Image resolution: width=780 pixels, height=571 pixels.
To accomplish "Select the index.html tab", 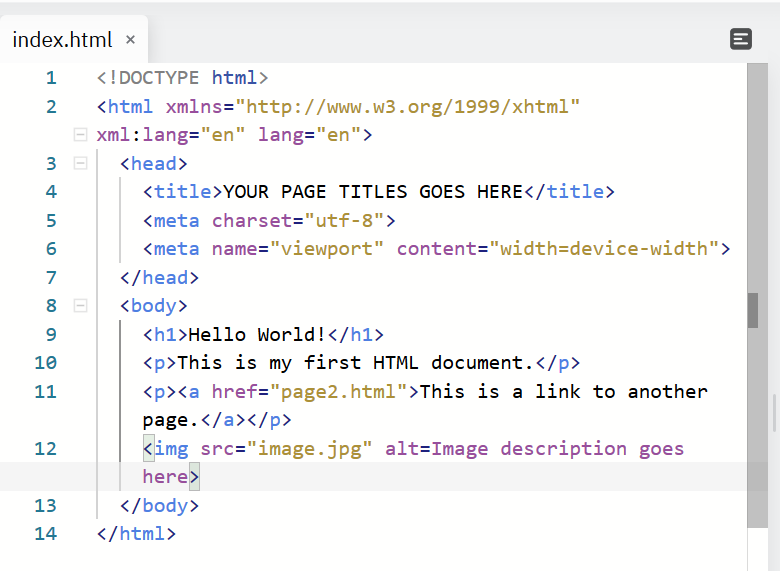I will [x=62, y=40].
